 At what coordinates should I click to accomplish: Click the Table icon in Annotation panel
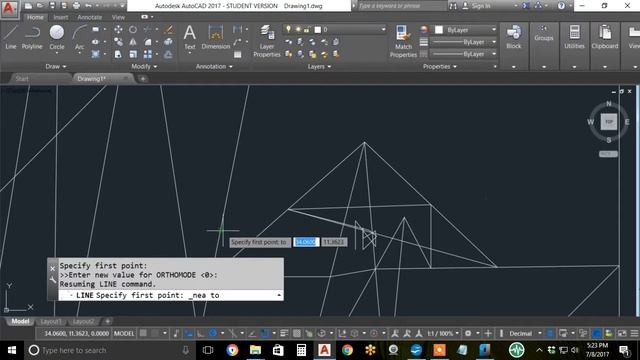[x=238, y=54]
